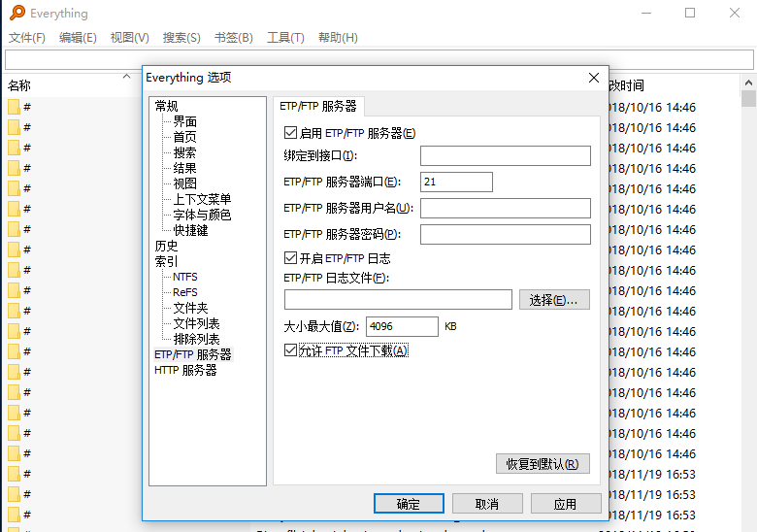
Task: Open the 搜索(S) menu
Action: coord(181,38)
